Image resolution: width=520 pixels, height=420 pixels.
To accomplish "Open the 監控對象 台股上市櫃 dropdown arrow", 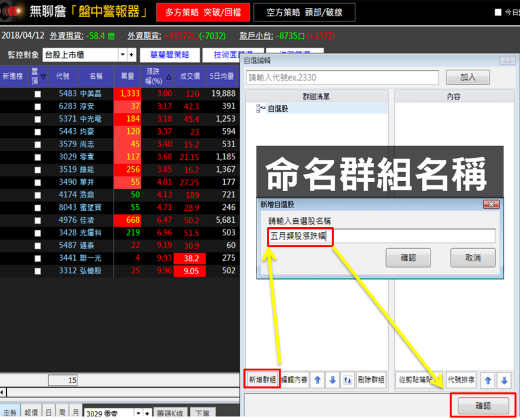I will tap(123, 55).
